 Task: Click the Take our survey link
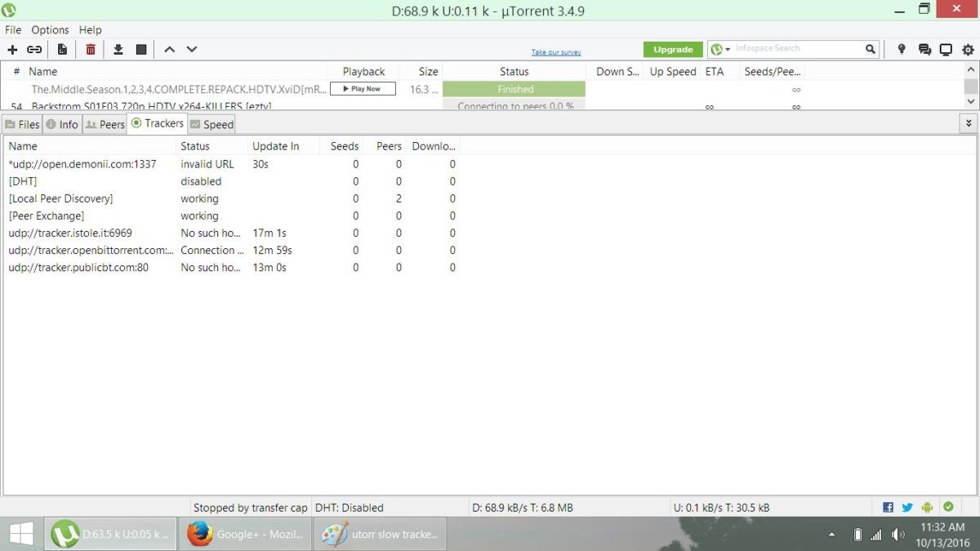click(x=556, y=52)
